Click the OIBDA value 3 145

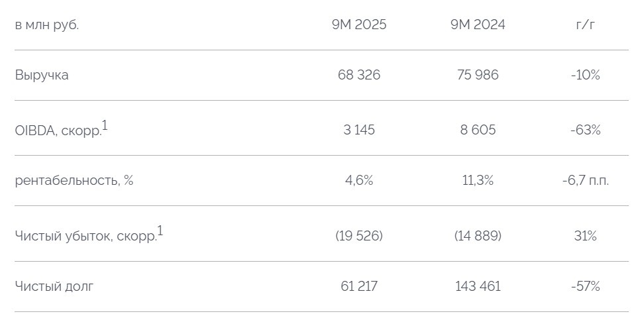[359, 130]
